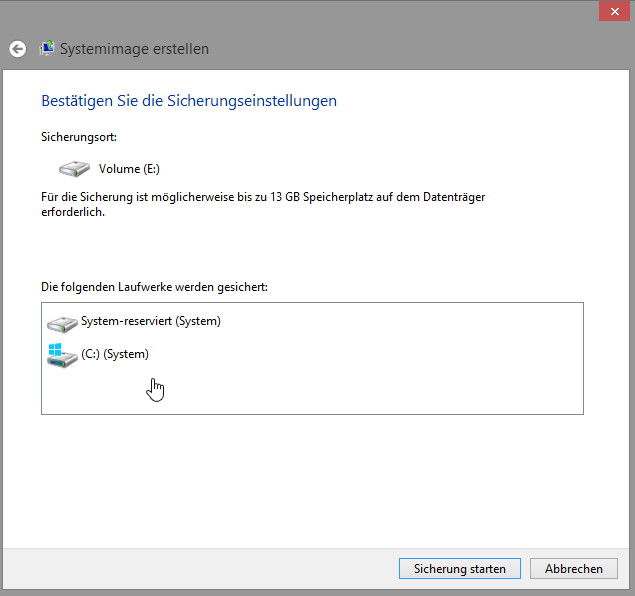Click the Systemimage erstellen window title
The height and width of the screenshot is (596, 635).
(134, 49)
